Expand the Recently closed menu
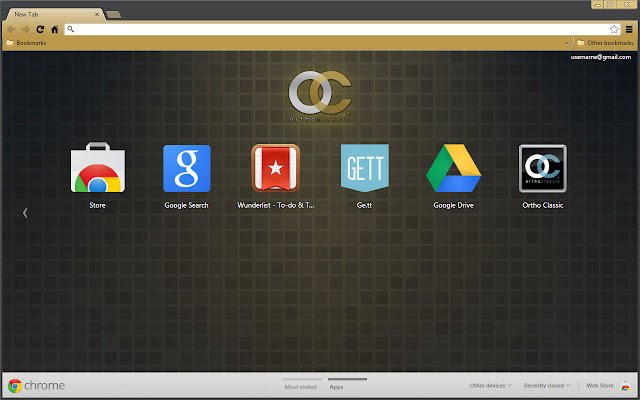The image size is (640, 400). pos(547,385)
